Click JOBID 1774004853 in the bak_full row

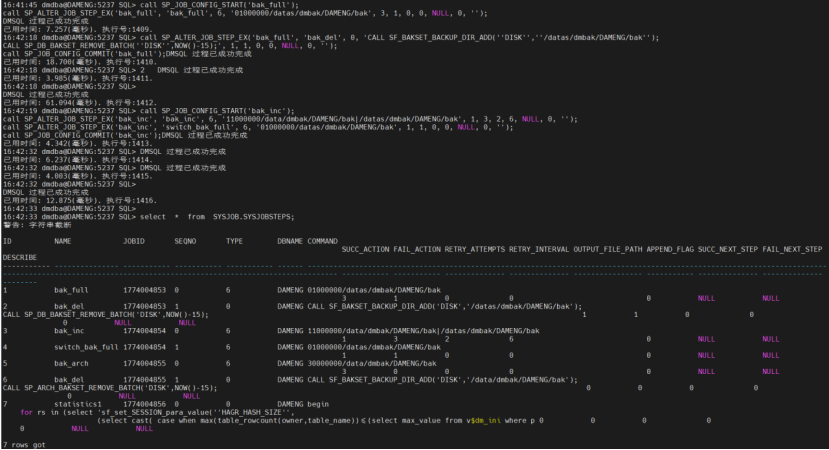(144, 290)
